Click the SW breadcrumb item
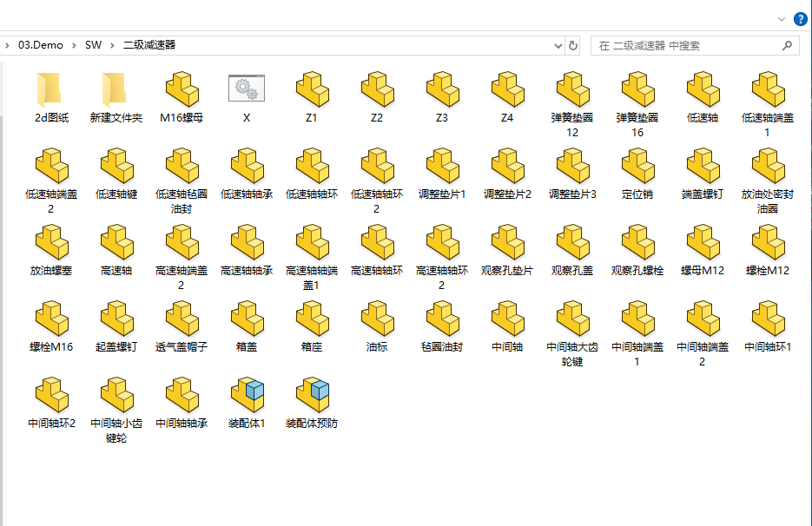The height and width of the screenshot is (526, 812). 94,44
